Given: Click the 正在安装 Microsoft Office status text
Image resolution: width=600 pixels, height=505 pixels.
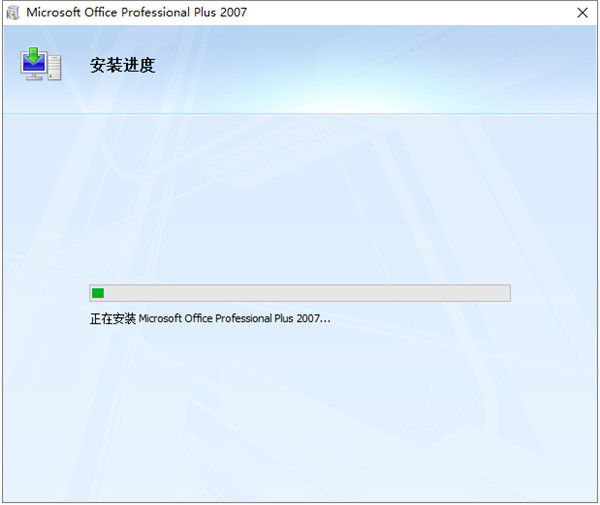Looking at the screenshot, I should click(x=210, y=318).
